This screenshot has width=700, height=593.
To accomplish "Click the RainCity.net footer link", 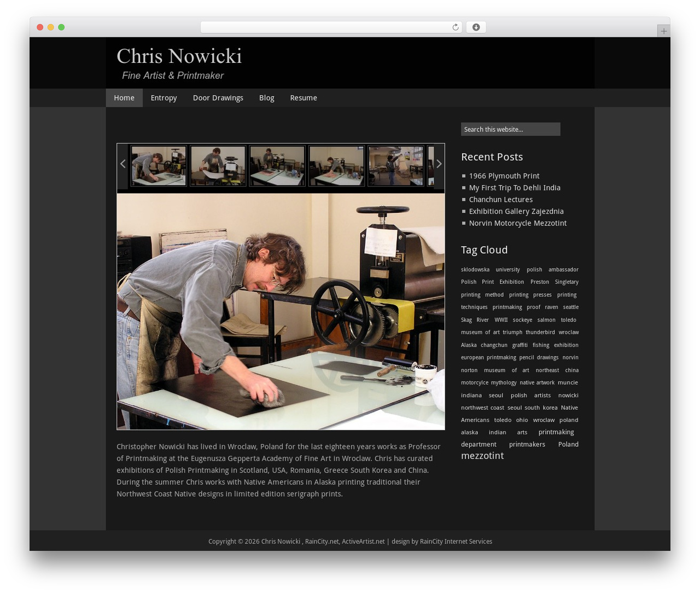I will tap(322, 542).
